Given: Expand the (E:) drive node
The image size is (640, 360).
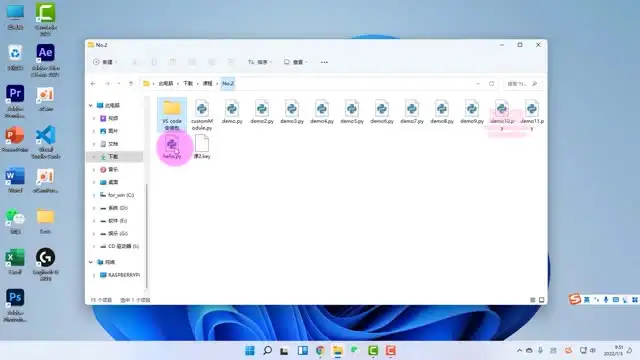Looking at the screenshot, I should 94,221.
